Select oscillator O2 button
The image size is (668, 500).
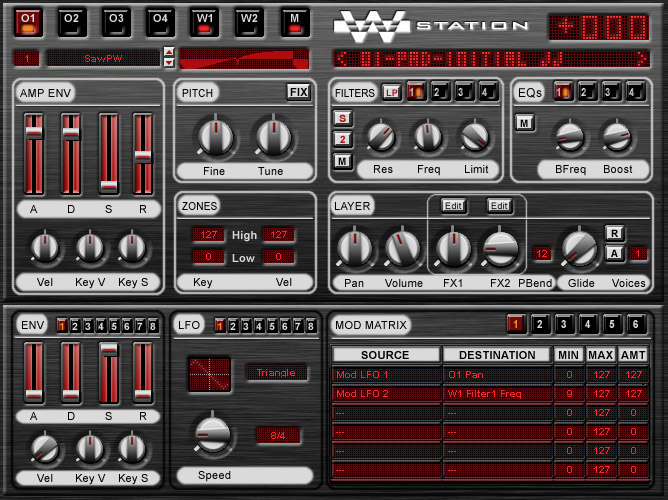pos(72,23)
